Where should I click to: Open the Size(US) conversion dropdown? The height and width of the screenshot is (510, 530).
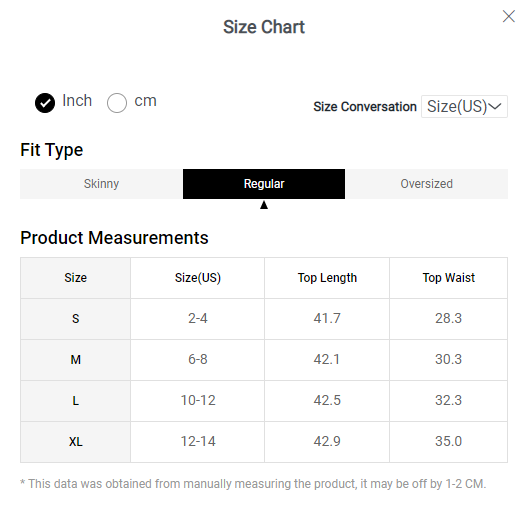coord(464,106)
